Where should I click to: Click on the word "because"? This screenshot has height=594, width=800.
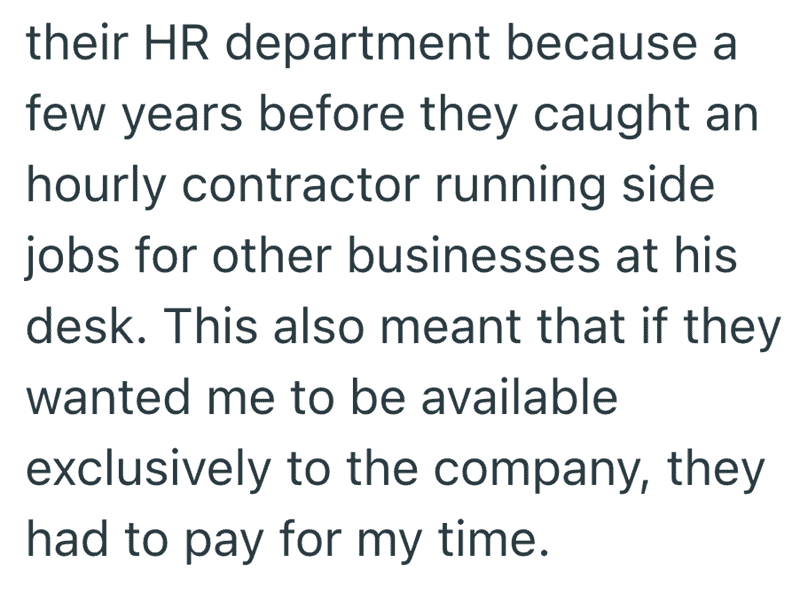[603, 42]
